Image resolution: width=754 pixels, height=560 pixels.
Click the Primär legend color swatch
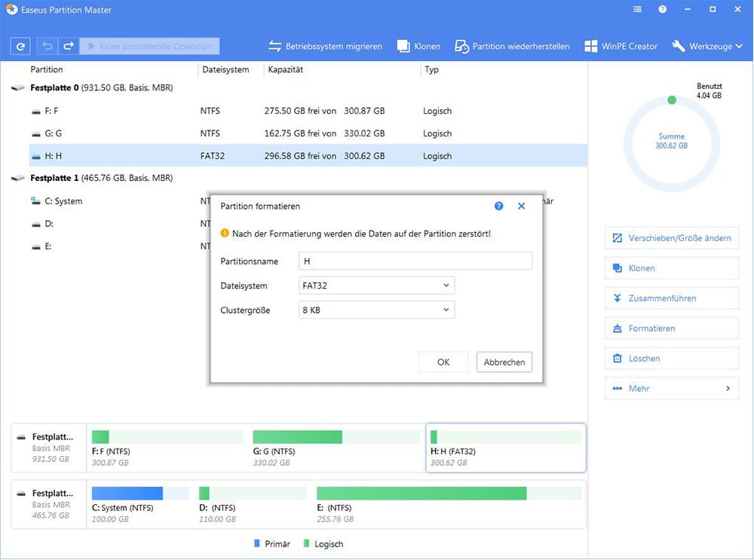tap(257, 543)
